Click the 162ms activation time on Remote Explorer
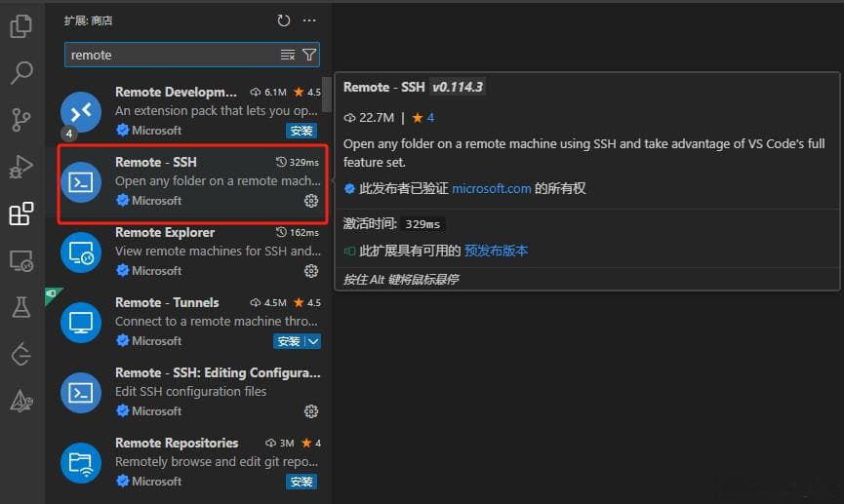Image resolution: width=844 pixels, height=504 pixels. tap(298, 232)
